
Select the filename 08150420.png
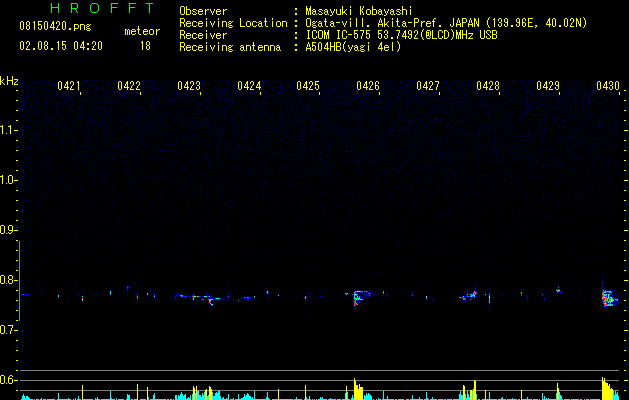(55, 26)
